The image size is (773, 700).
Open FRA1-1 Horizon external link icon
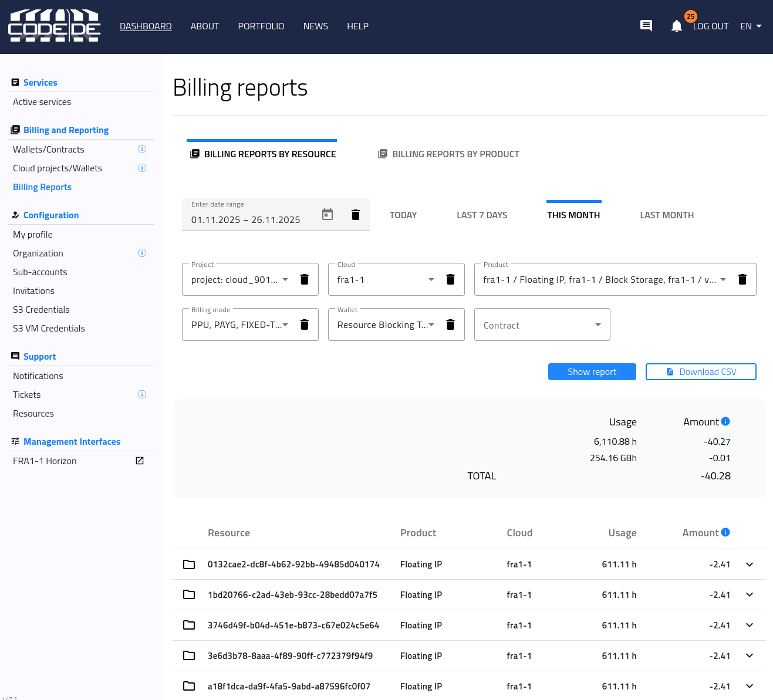140,461
